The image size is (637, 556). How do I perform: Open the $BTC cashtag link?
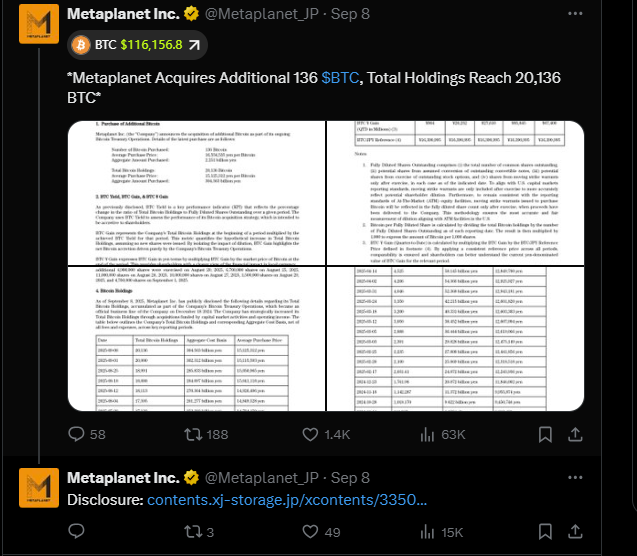342,77
